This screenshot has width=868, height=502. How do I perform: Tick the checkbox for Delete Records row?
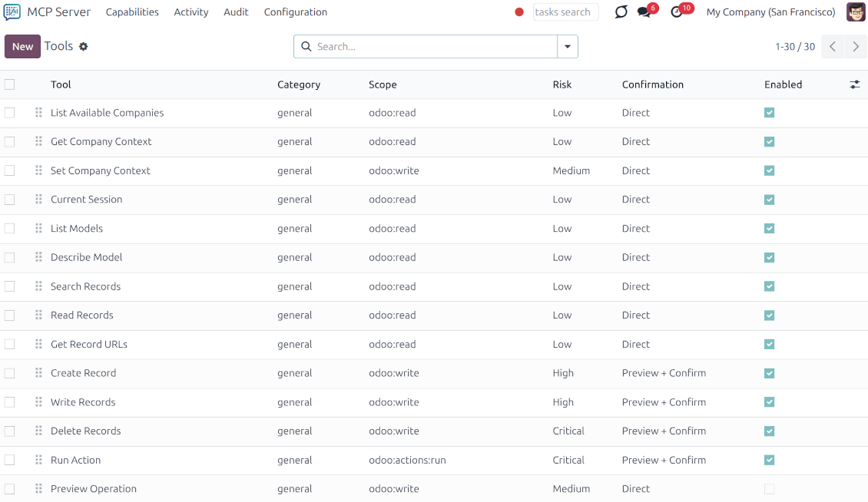pos(10,431)
